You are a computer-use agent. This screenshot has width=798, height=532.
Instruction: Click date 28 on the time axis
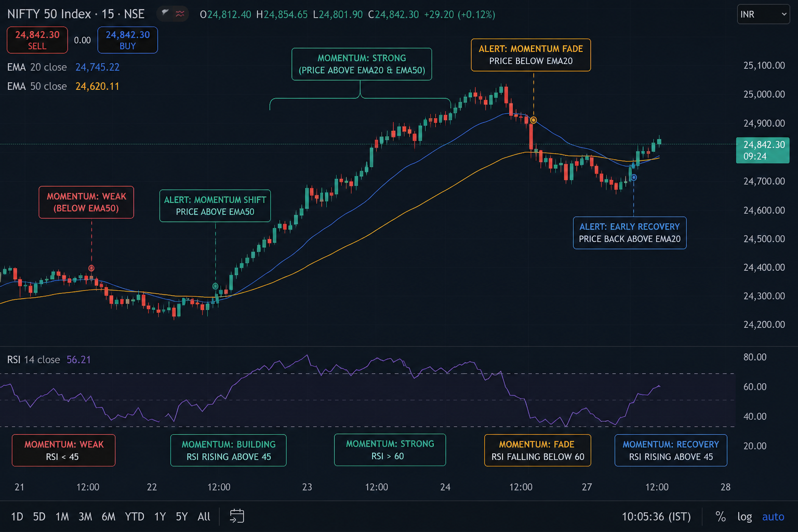[x=725, y=487]
